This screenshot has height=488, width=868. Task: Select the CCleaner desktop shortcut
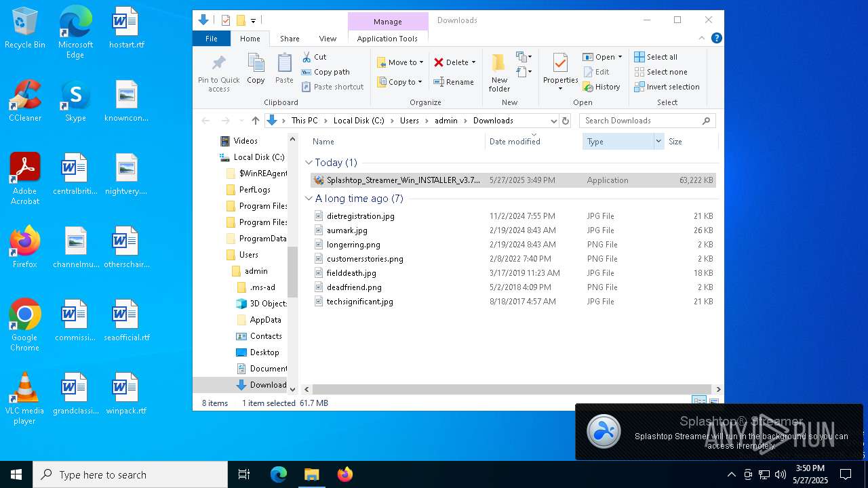coord(25,102)
